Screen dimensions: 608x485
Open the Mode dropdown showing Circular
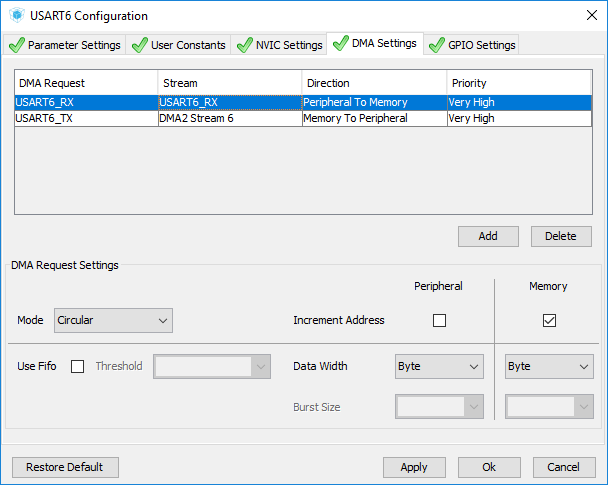(x=114, y=321)
